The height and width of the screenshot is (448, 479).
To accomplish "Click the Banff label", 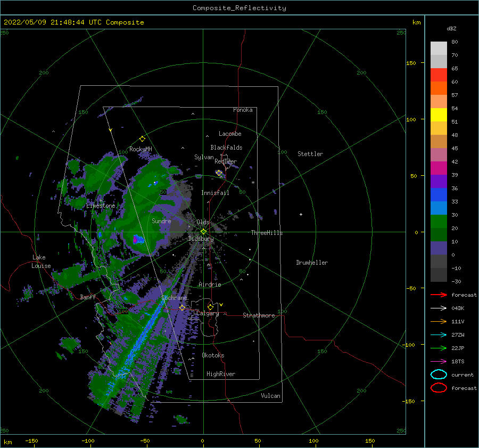I will coord(88,297).
